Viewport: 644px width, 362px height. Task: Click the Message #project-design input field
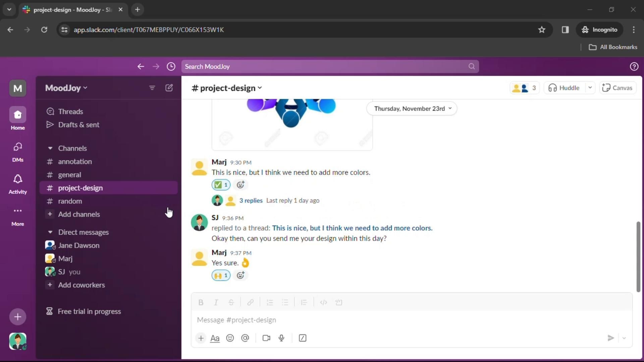pyautogui.click(x=402, y=320)
